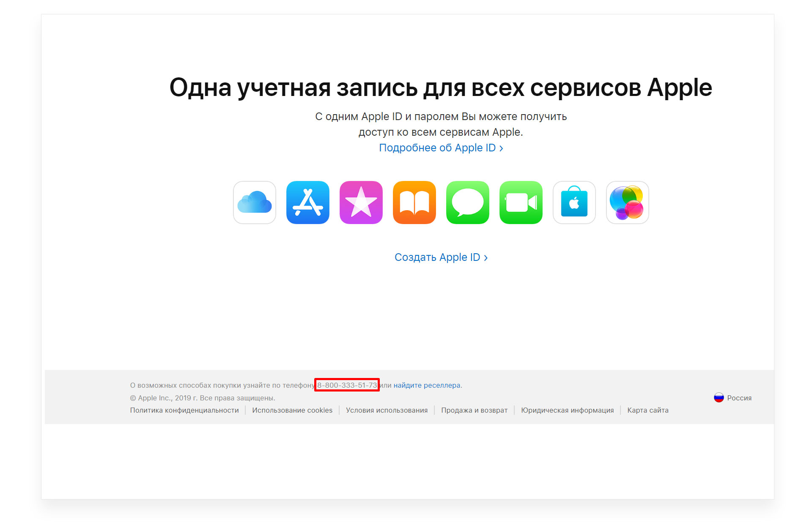Click the phone number 8-800-333-51-73

coord(347,385)
